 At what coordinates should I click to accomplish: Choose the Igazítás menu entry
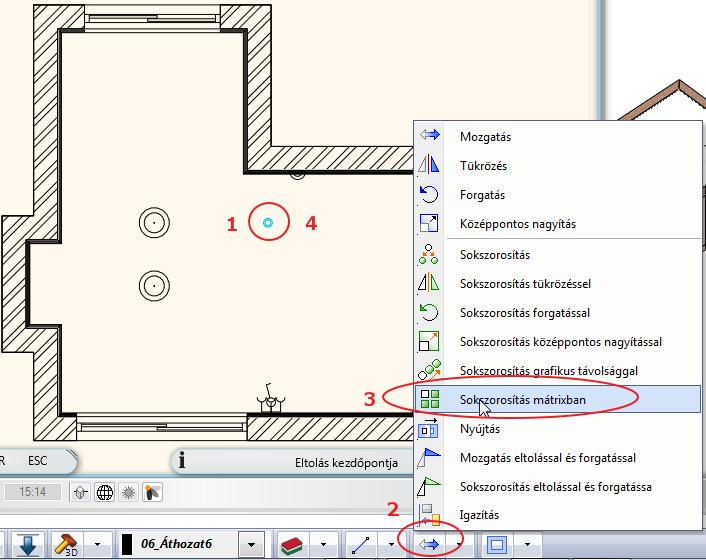pyautogui.click(x=557, y=515)
